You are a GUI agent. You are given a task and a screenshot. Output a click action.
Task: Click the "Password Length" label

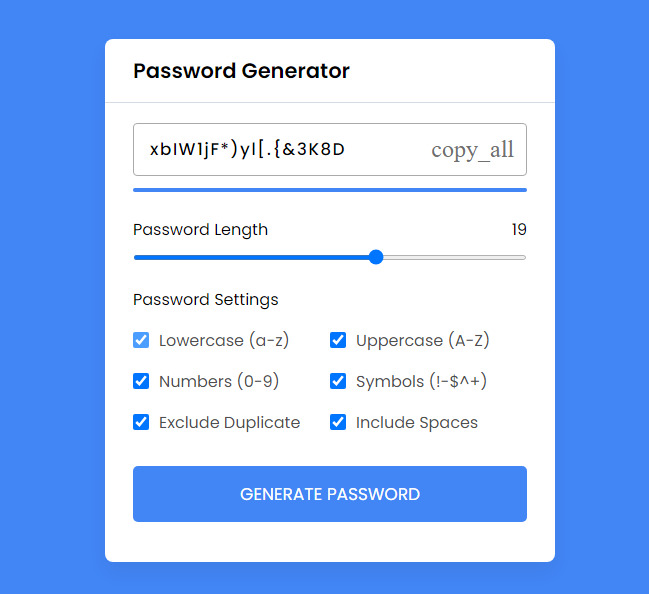pos(200,230)
